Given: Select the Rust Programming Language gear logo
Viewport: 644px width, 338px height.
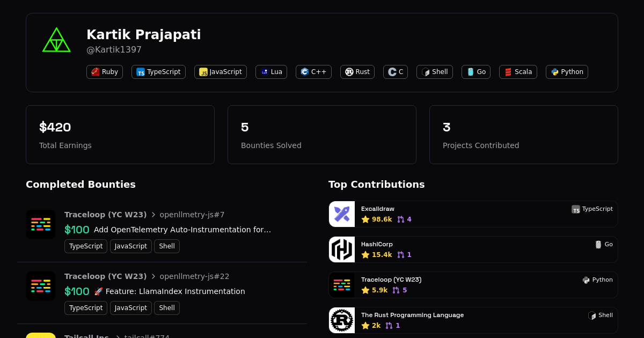Looking at the screenshot, I should [x=342, y=320].
